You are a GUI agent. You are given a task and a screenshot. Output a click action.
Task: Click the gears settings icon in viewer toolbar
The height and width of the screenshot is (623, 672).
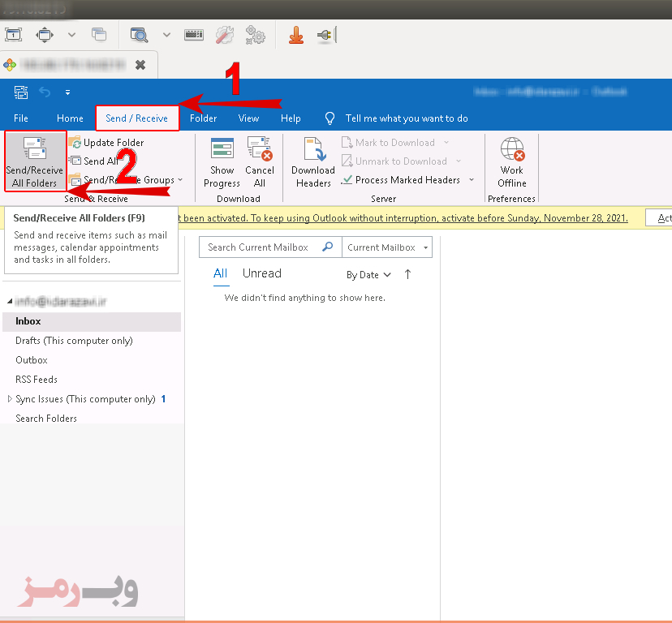(256, 35)
